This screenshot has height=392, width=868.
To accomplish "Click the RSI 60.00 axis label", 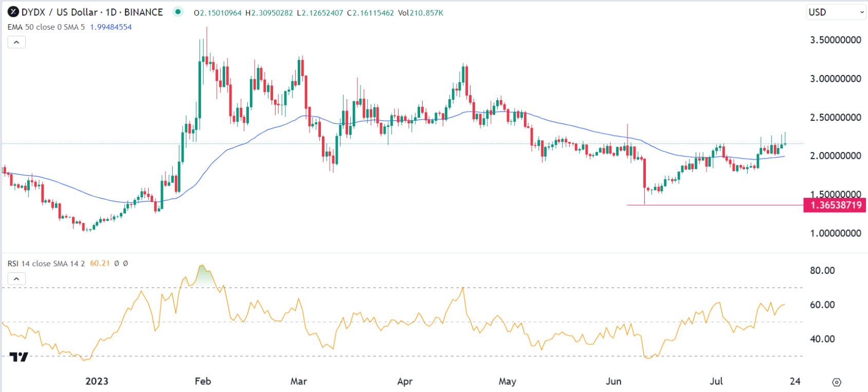I will point(822,305).
